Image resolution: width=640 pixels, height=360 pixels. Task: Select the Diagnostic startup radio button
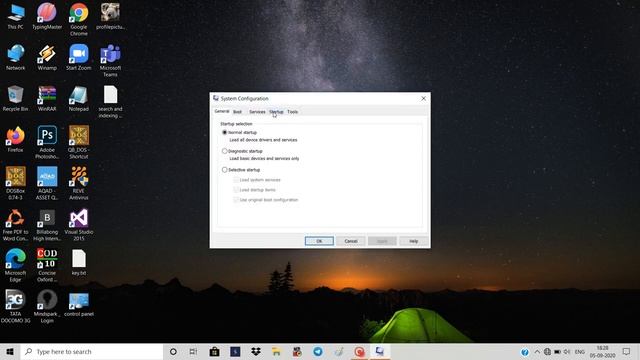(224, 151)
